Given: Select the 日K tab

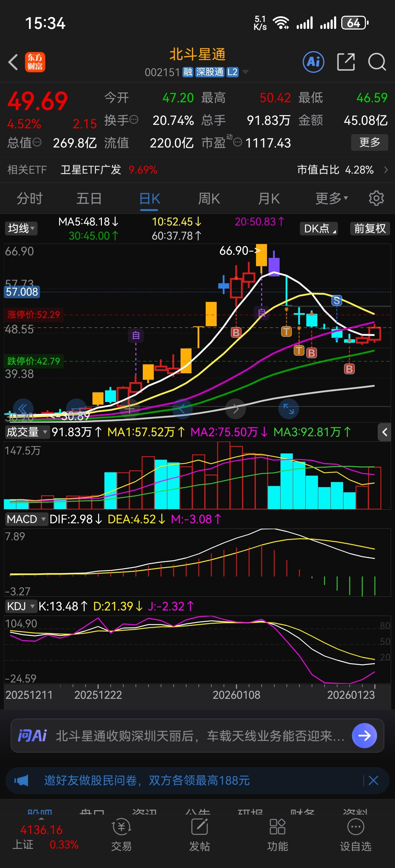Looking at the screenshot, I should pyautogui.click(x=149, y=199).
